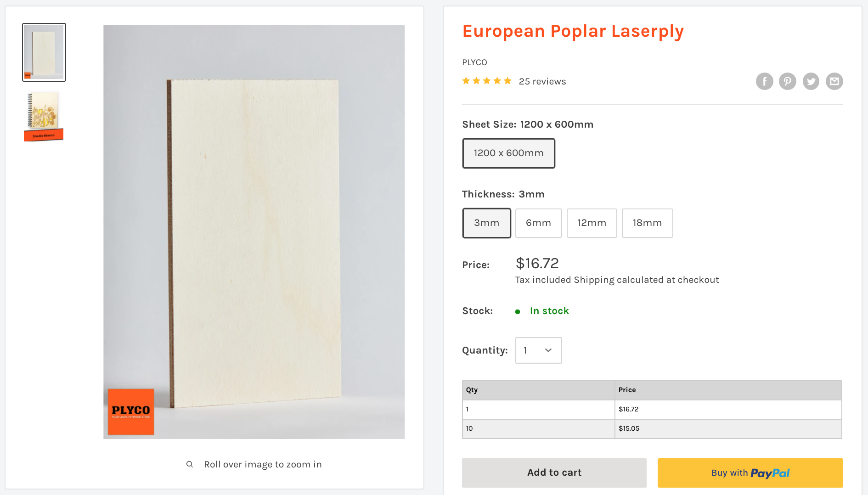The image size is (868, 495).
Task: Show the first plywood sheet thumbnail
Action: click(x=44, y=52)
